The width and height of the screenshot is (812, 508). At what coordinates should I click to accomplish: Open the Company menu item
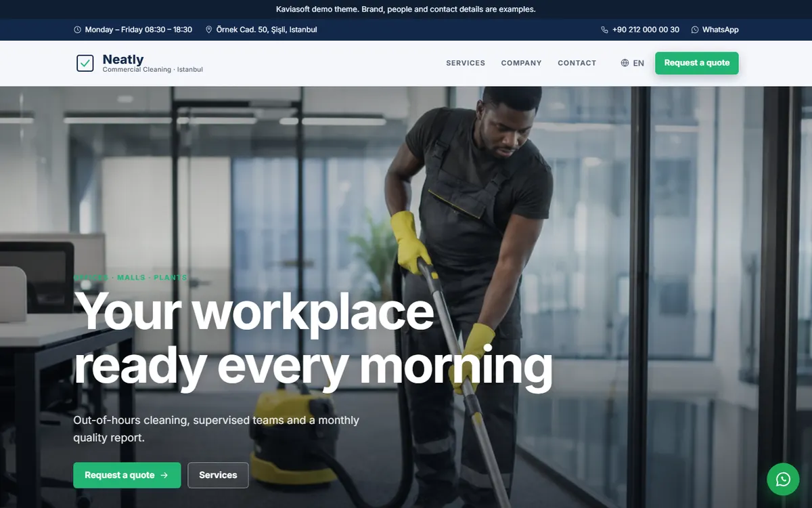coord(521,63)
